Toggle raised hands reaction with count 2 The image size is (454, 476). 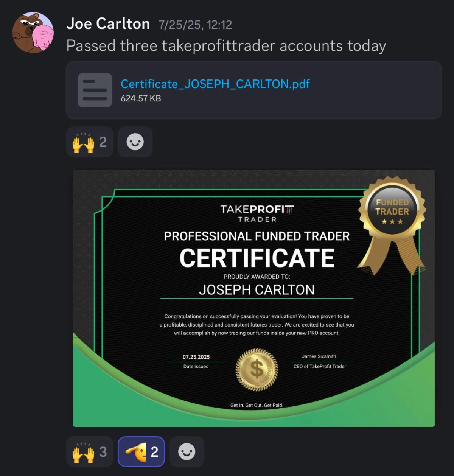pos(90,142)
